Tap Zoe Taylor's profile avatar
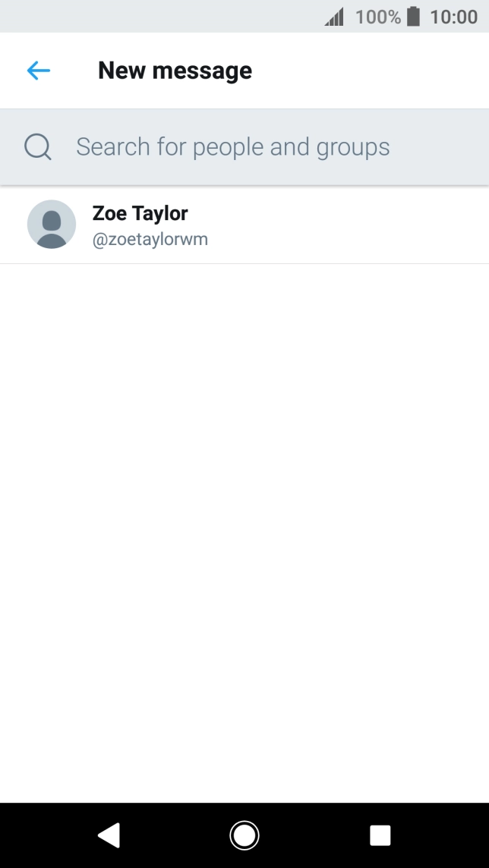The image size is (489, 868). pos(52,225)
